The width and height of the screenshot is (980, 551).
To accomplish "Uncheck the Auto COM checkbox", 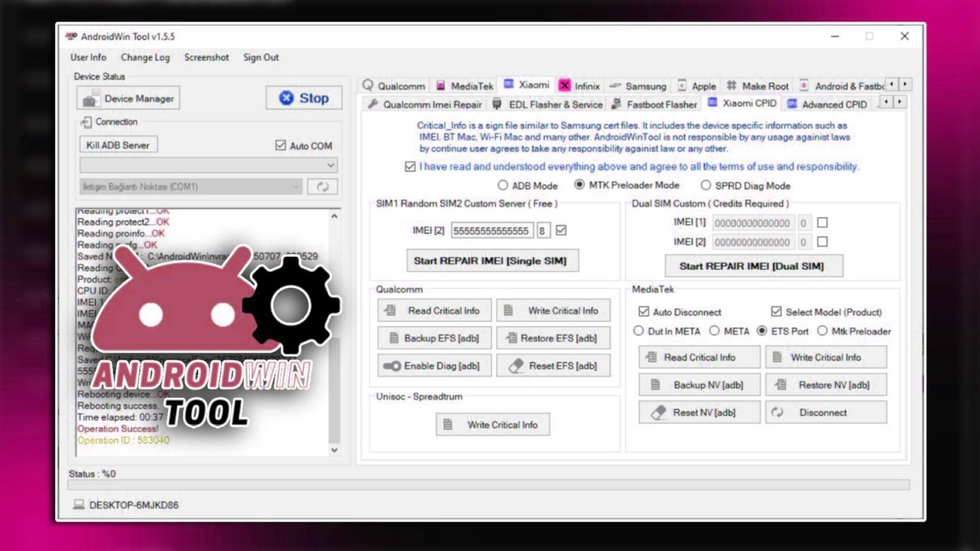I will pyautogui.click(x=280, y=146).
